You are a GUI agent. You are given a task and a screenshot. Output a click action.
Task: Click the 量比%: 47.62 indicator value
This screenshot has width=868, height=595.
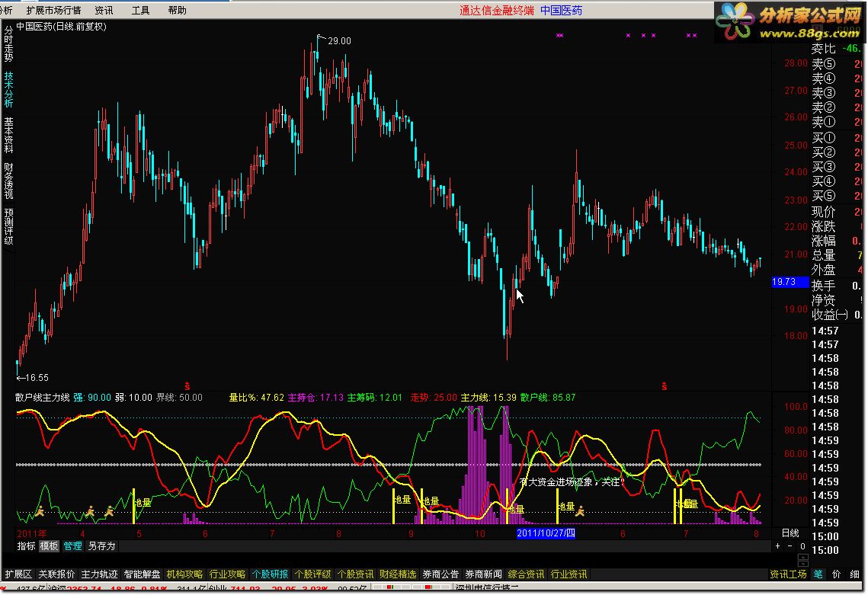point(256,398)
